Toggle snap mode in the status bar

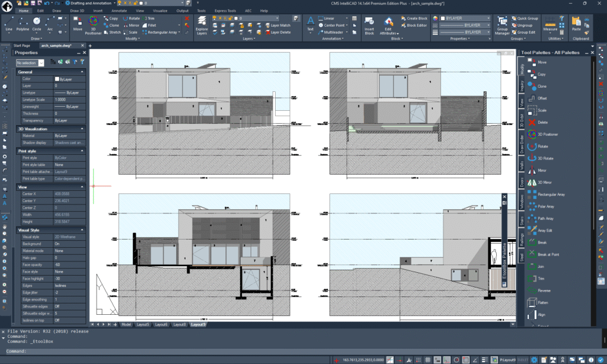418,359
